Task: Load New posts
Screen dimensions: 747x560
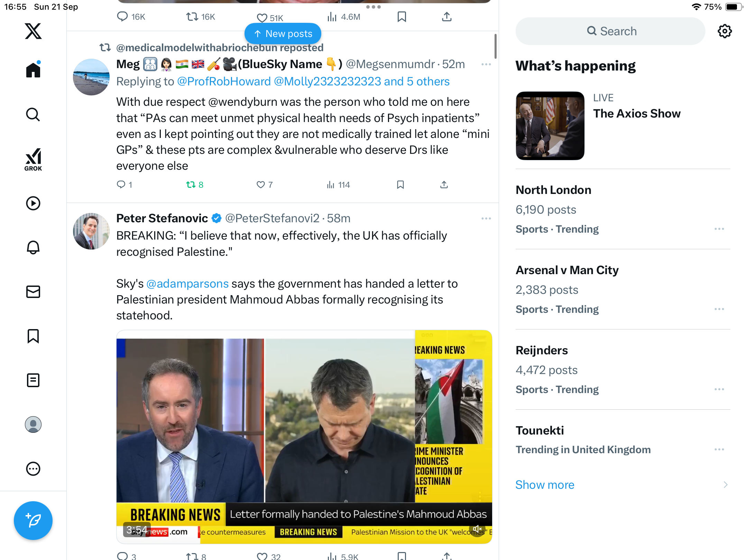Action: coord(283,34)
